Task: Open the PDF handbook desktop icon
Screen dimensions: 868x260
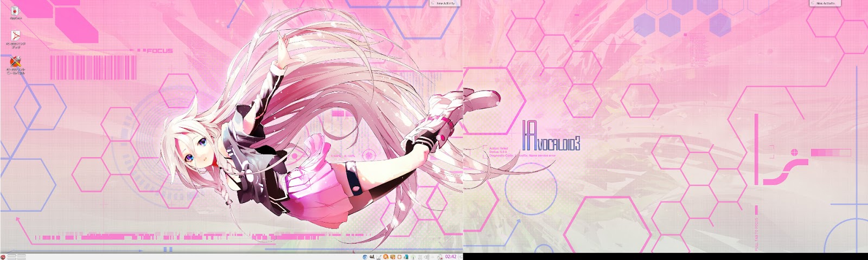Action: [16, 39]
